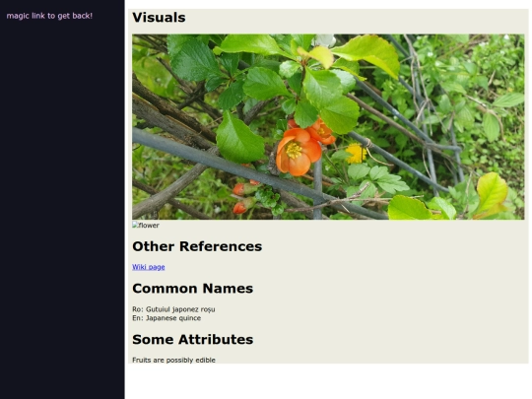Screen dimensions: 532x399
Task: Select the Other References heading
Action: 197,246
